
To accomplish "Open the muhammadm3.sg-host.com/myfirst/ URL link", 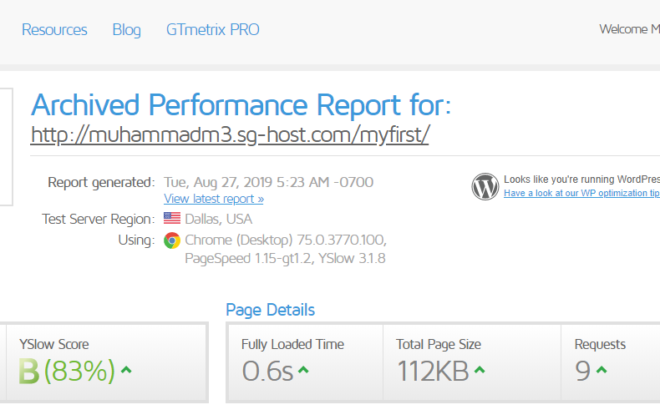I will (x=230, y=135).
